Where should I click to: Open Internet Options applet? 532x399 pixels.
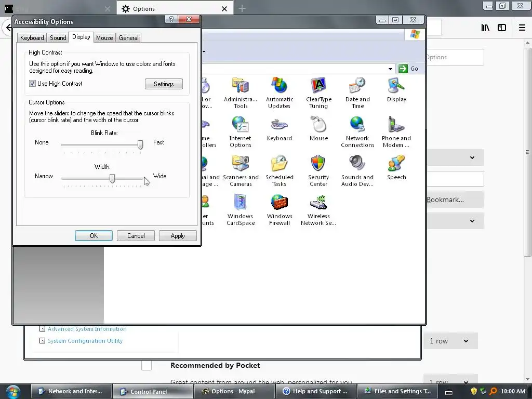(240, 131)
